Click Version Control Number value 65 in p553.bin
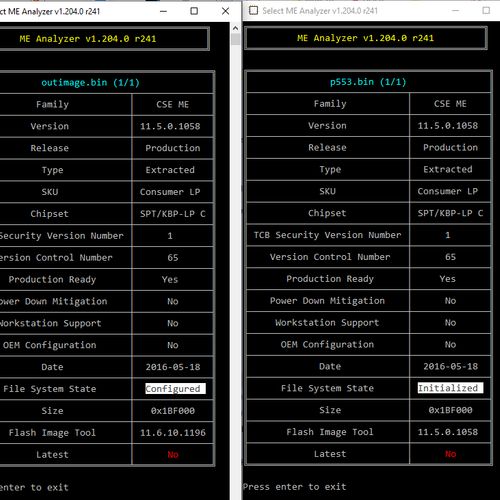 click(450, 257)
